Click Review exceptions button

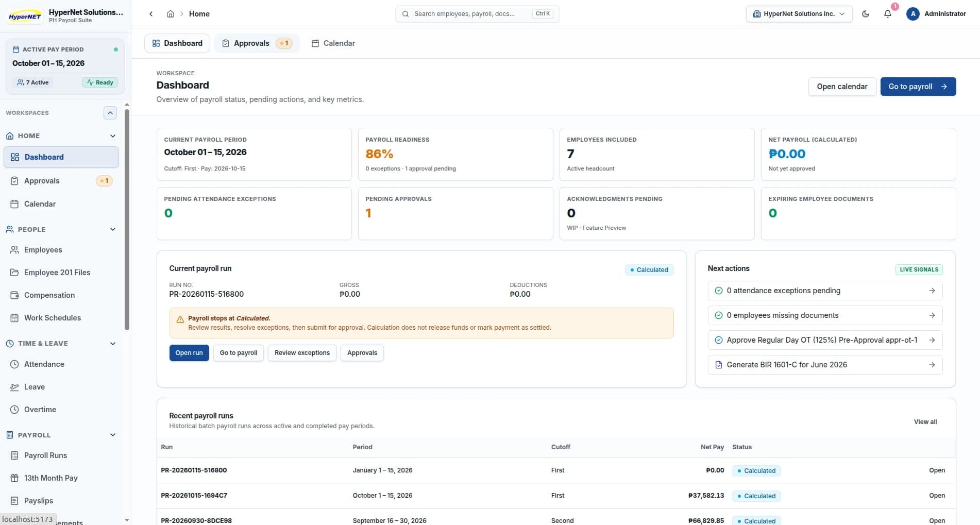pyautogui.click(x=302, y=353)
